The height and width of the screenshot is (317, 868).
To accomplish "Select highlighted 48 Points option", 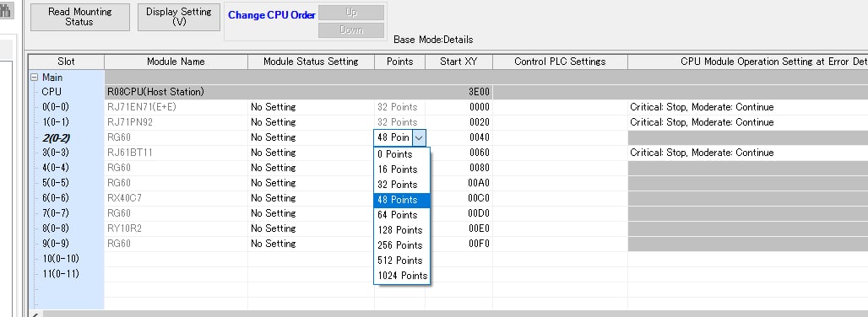I will [x=402, y=200].
